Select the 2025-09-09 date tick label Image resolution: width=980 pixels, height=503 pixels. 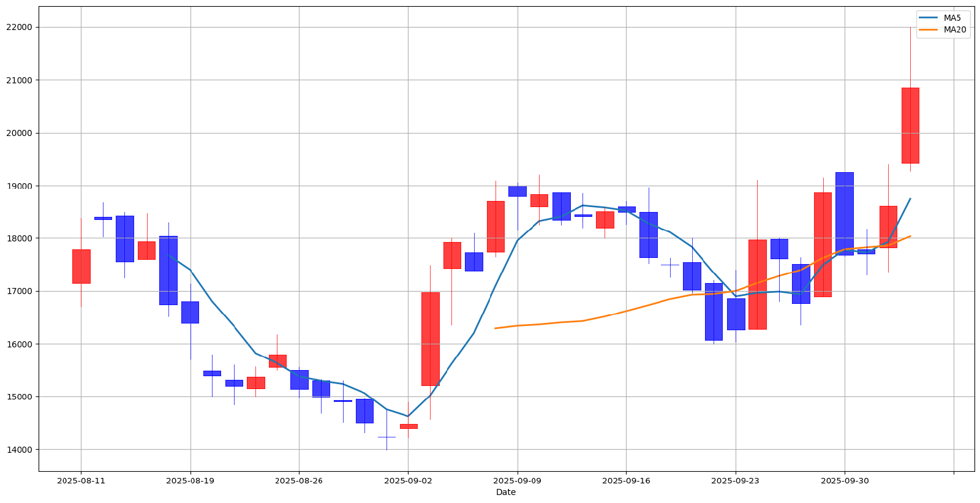pos(517,481)
